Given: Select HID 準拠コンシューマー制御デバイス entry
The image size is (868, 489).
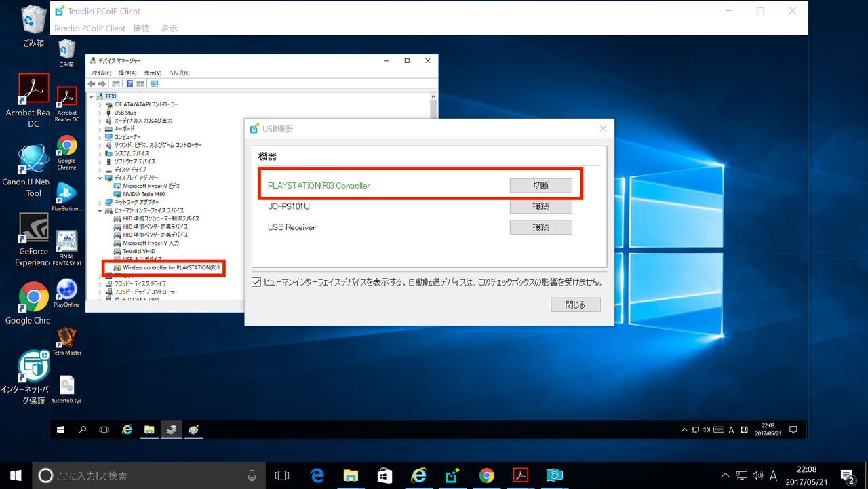Looking at the screenshot, I should (x=161, y=218).
